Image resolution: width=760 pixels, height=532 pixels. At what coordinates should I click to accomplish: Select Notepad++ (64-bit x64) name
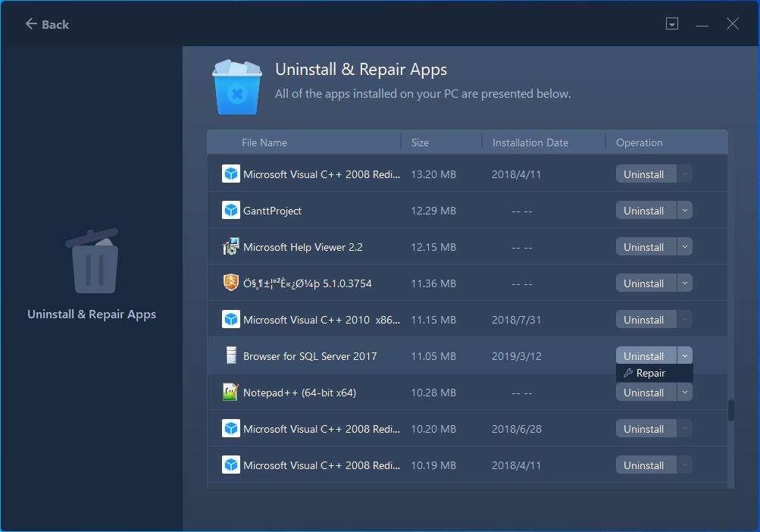pos(299,393)
